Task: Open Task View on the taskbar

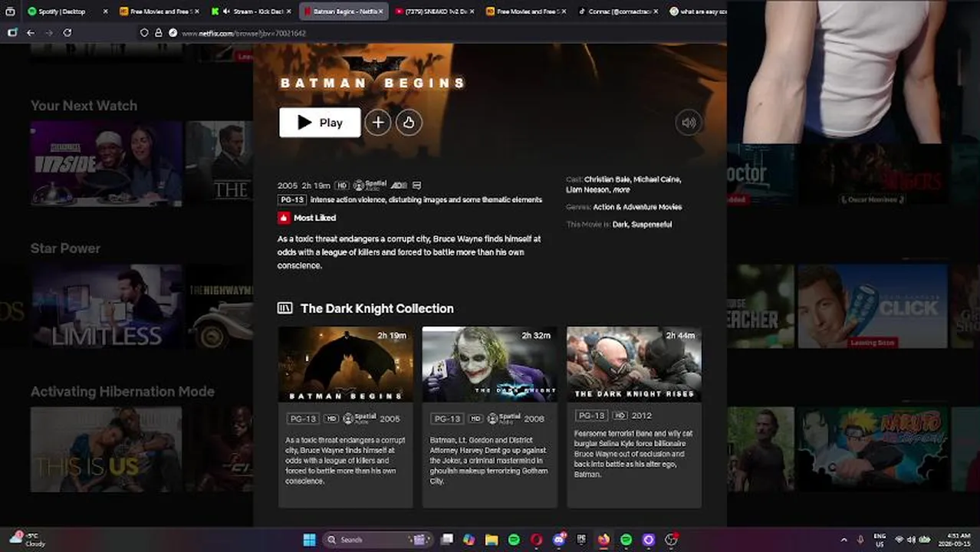Action: pos(447,540)
